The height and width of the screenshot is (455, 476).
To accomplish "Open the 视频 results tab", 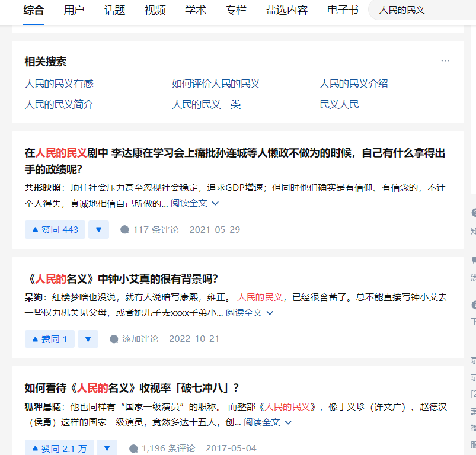I will [x=155, y=10].
